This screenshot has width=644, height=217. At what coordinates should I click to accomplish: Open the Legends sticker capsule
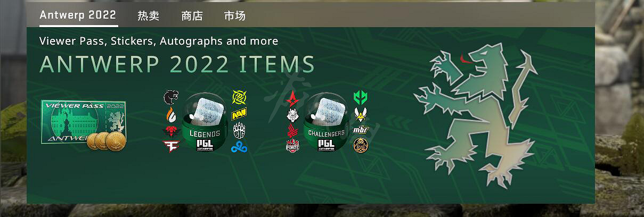205,121
